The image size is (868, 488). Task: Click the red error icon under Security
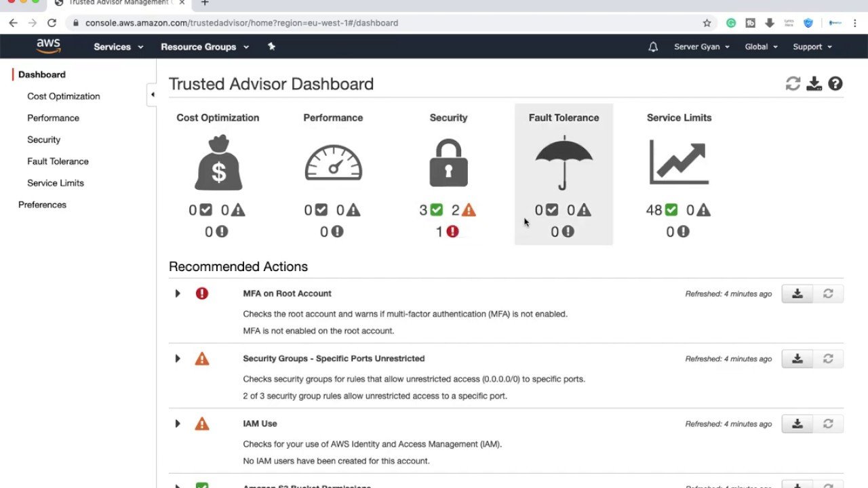coord(452,232)
